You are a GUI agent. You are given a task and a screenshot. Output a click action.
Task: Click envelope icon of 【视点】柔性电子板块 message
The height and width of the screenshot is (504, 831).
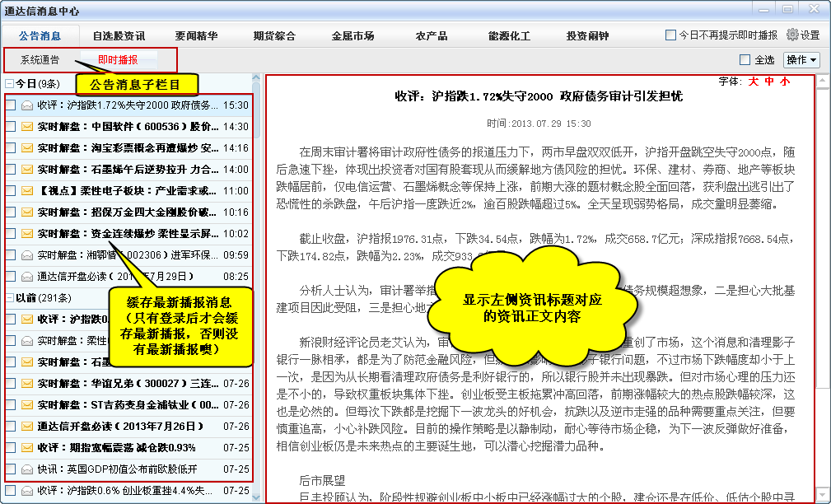click(27, 190)
